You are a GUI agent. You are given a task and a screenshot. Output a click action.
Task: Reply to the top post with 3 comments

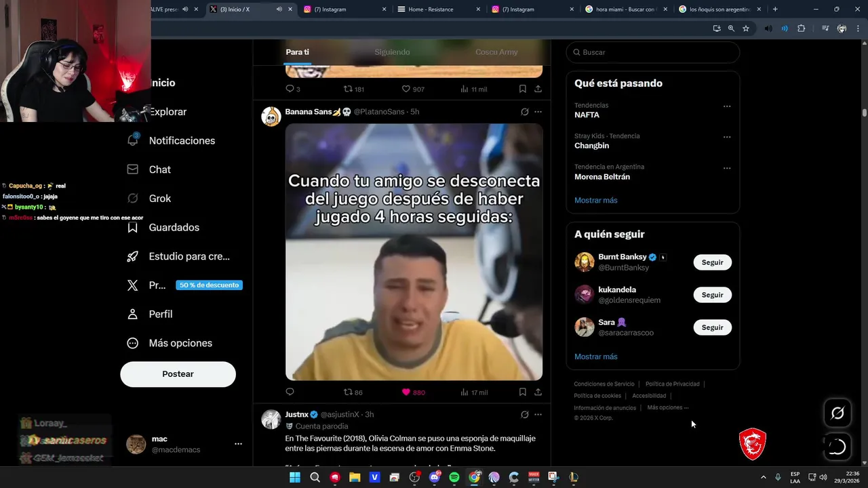(292, 89)
